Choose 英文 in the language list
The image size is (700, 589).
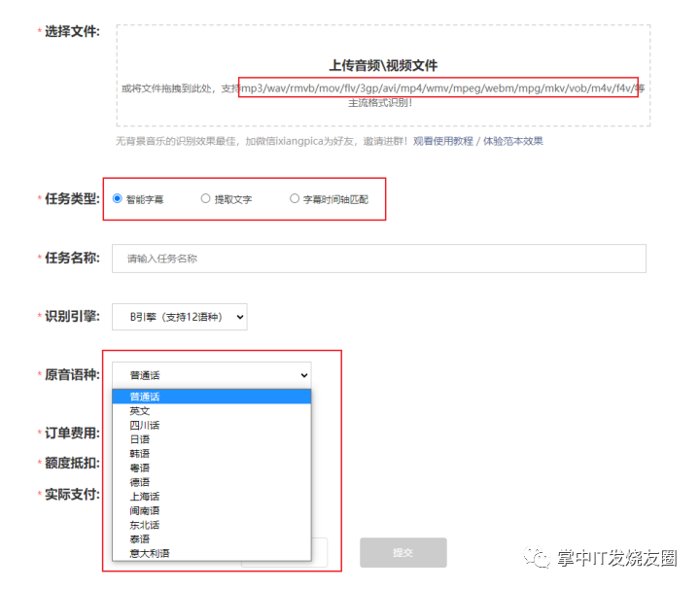(212, 411)
